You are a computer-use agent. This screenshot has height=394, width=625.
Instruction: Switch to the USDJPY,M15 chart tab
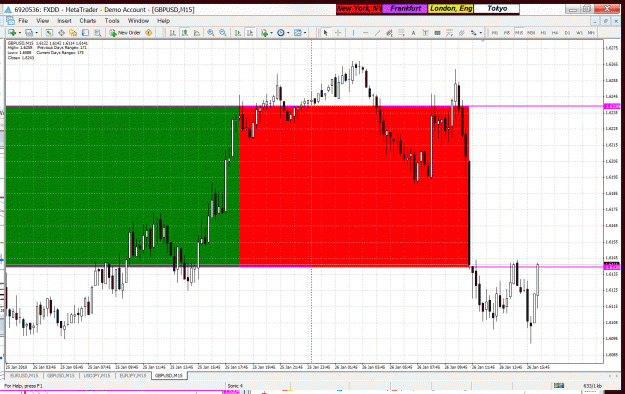97,376
